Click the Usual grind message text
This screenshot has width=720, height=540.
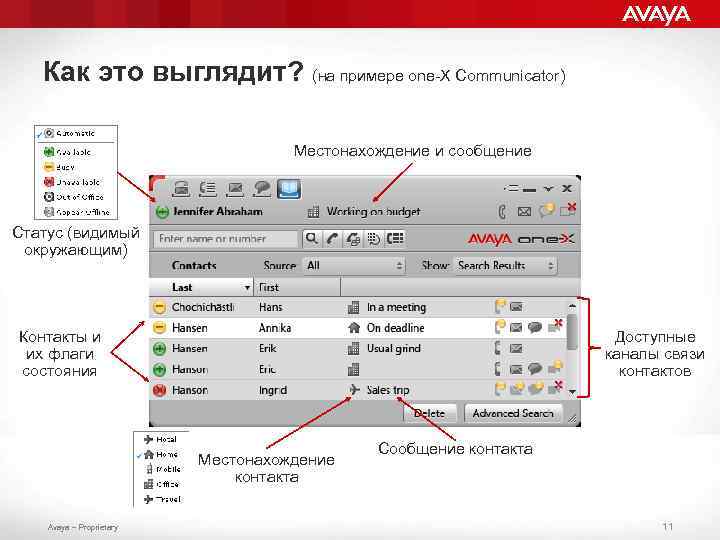pyautogui.click(x=394, y=349)
